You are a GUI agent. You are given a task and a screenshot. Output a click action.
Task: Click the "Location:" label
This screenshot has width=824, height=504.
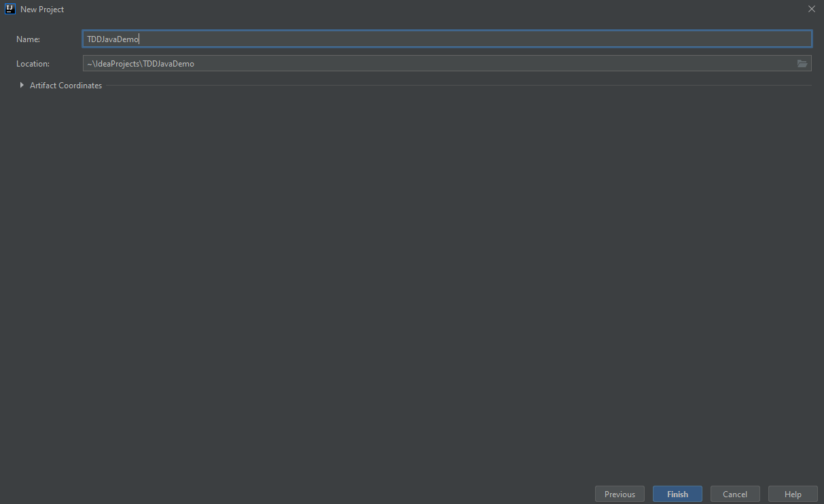point(33,64)
